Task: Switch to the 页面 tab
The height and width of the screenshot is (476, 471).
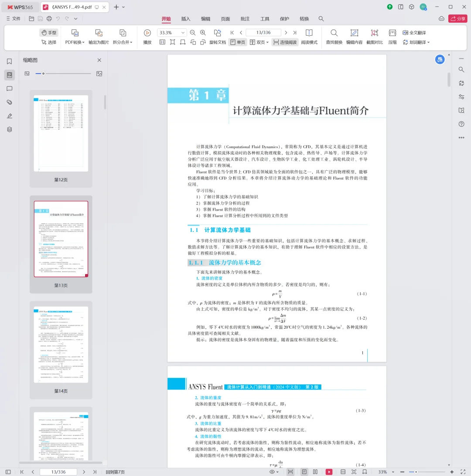Action: coord(225,19)
